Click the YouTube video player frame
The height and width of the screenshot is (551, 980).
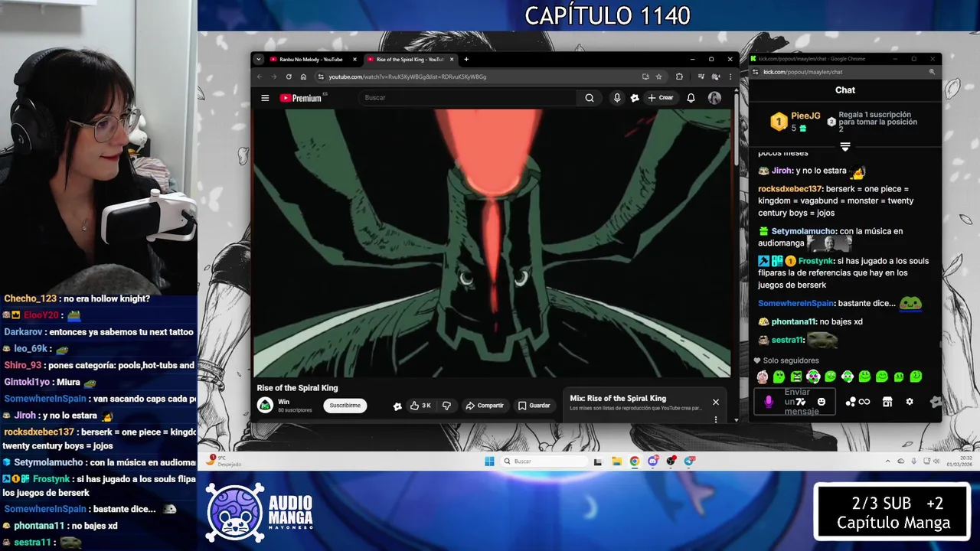492,243
